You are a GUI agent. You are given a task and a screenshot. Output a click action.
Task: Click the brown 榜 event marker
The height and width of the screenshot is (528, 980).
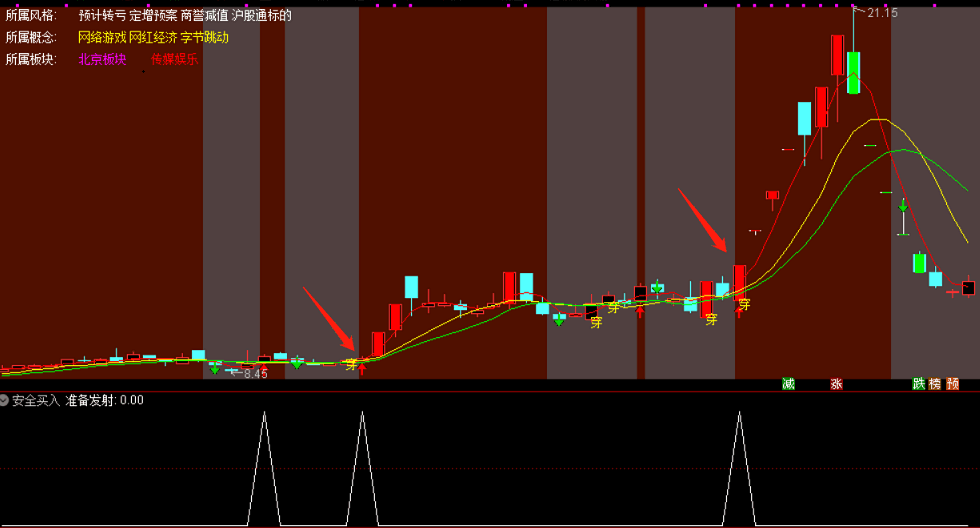click(x=934, y=384)
